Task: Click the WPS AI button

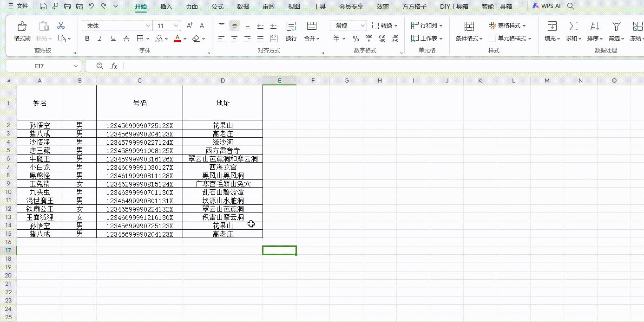Action: [x=546, y=6]
